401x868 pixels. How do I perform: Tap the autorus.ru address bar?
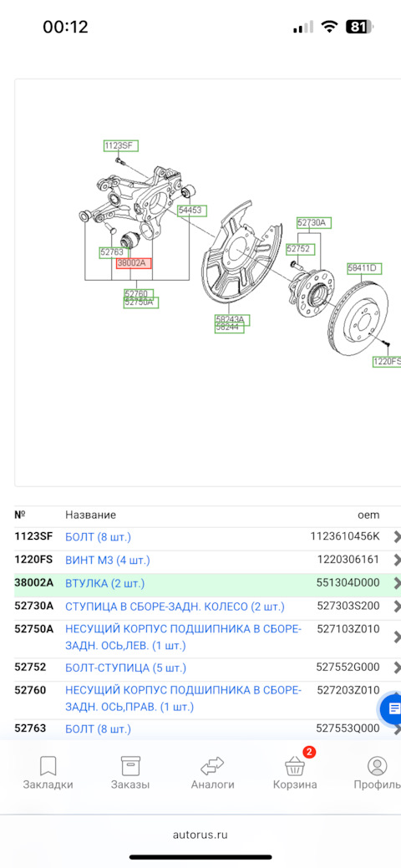(x=200, y=835)
